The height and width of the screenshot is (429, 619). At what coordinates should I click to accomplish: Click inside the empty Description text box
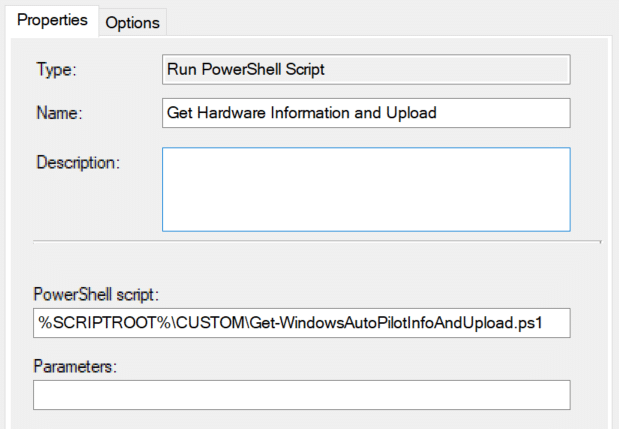pyautogui.click(x=366, y=189)
